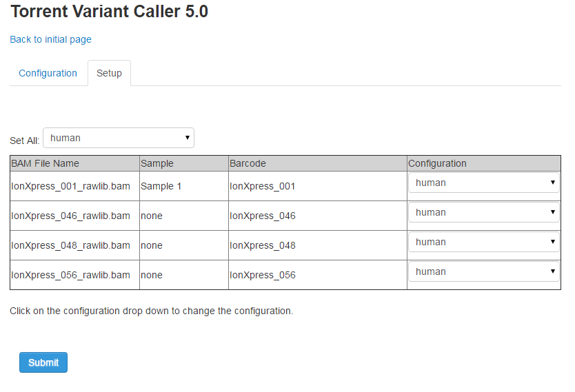The image size is (575, 392).
Task: Select the IonXpress_046_rawlib.bam file cell
Action: point(75,216)
